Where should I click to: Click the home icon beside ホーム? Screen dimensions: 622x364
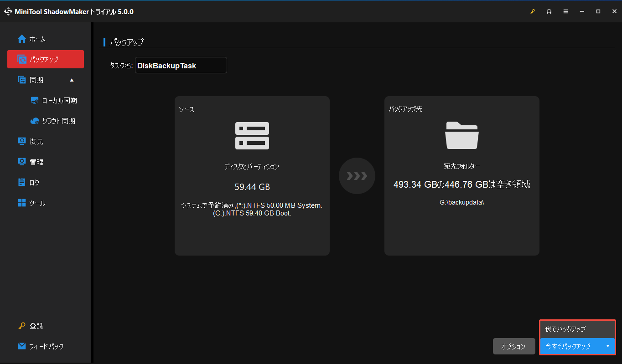22,39
